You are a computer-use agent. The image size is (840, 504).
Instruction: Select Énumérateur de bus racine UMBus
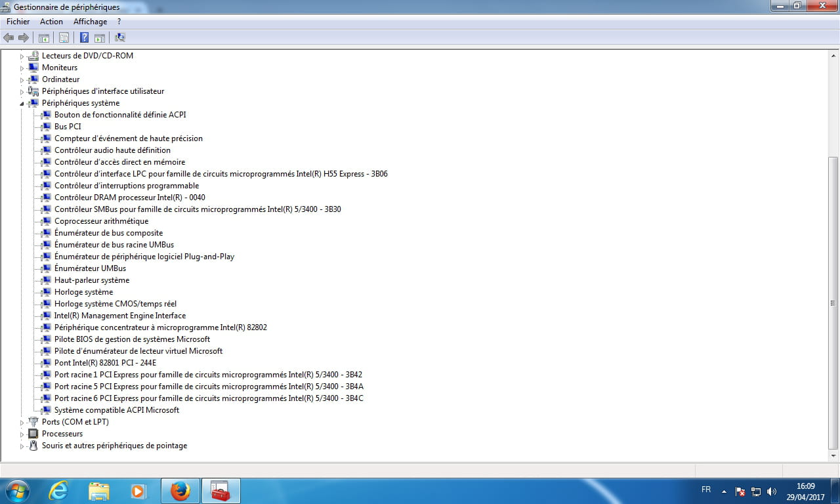(114, 245)
